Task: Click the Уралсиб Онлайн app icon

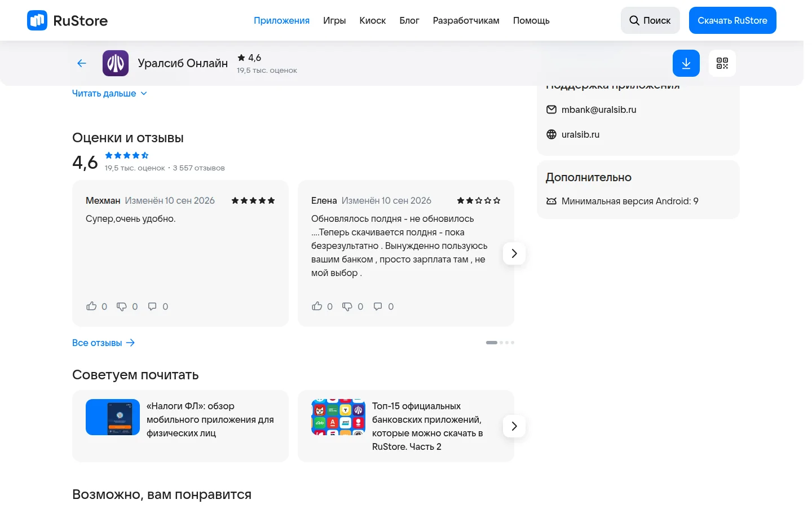Action: 116,63
